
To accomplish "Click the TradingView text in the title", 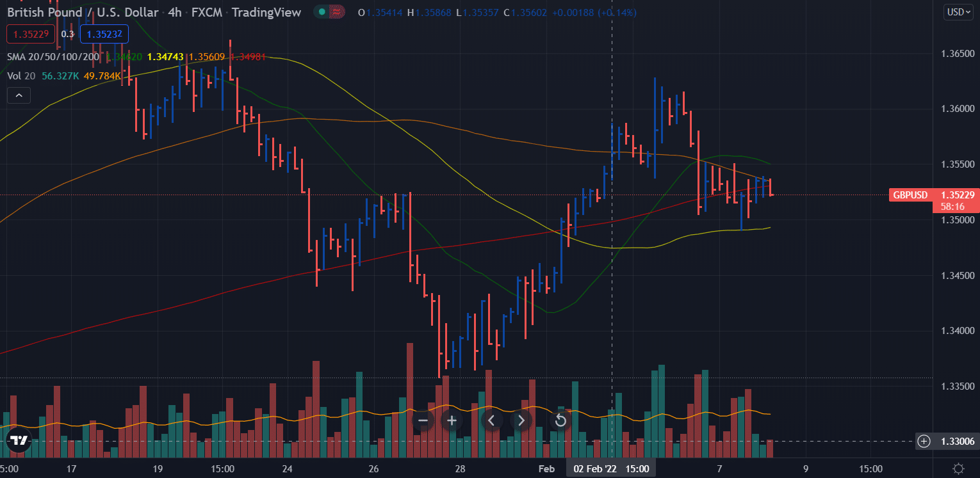I will coord(266,12).
